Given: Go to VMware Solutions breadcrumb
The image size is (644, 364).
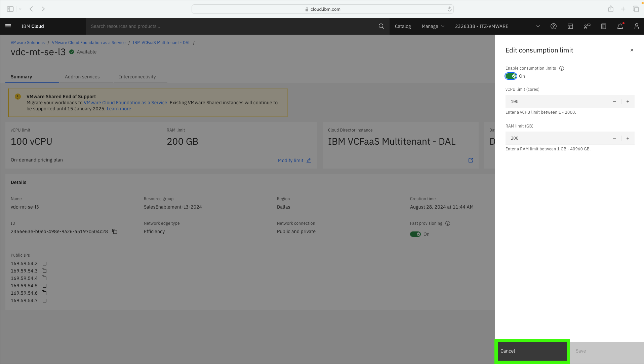Looking at the screenshot, I should (x=28, y=43).
